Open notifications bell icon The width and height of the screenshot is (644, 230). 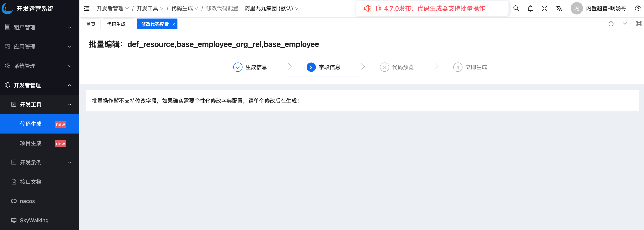tap(530, 8)
